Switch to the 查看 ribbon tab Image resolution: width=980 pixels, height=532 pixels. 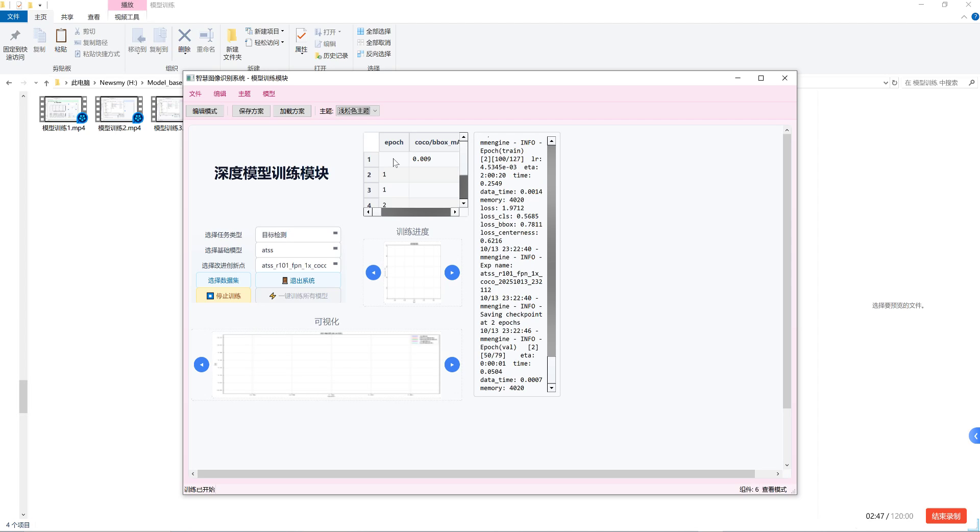[94, 17]
